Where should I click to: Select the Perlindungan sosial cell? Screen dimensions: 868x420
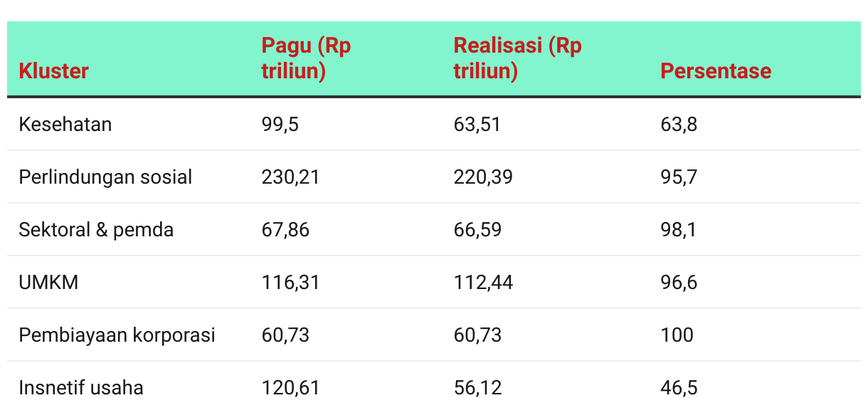click(105, 177)
